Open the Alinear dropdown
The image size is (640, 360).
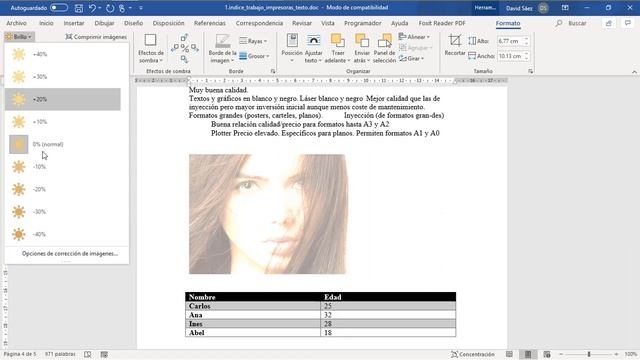click(414, 37)
